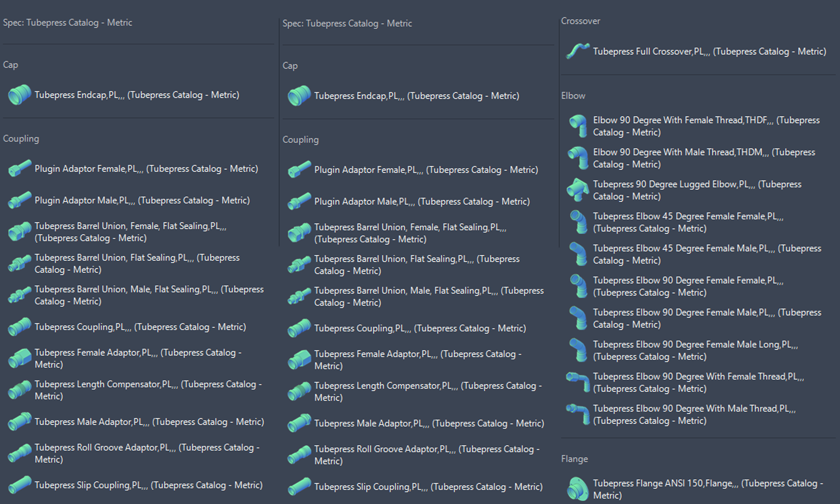The width and height of the screenshot is (840, 504).
Task: Select Tubepress Elbow 90 Degree Female Male Long
Action: click(x=695, y=350)
